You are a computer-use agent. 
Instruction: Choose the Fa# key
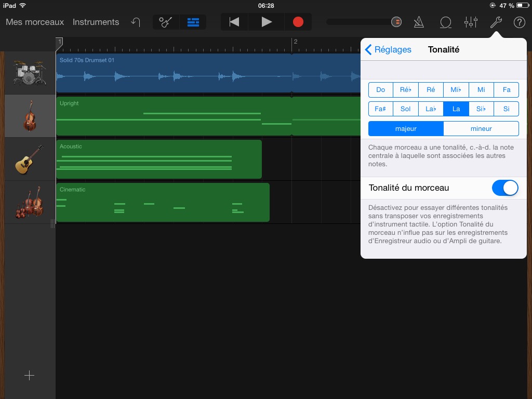click(380, 109)
